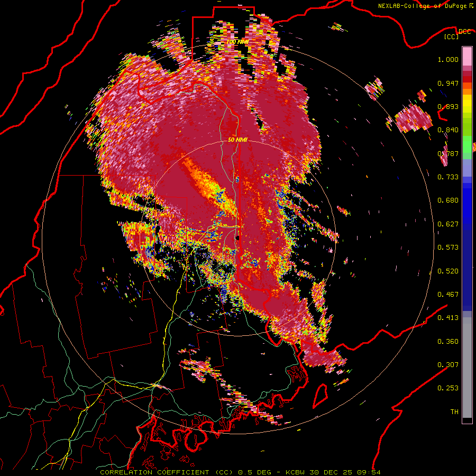Click the 0.840 color scale value
Viewport: 476px width, 476px height.
(448, 130)
